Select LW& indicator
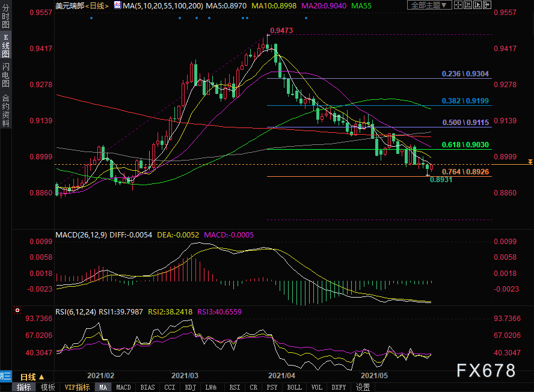The image size is (534, 392). pyautogui.click(x=211, y=387)
